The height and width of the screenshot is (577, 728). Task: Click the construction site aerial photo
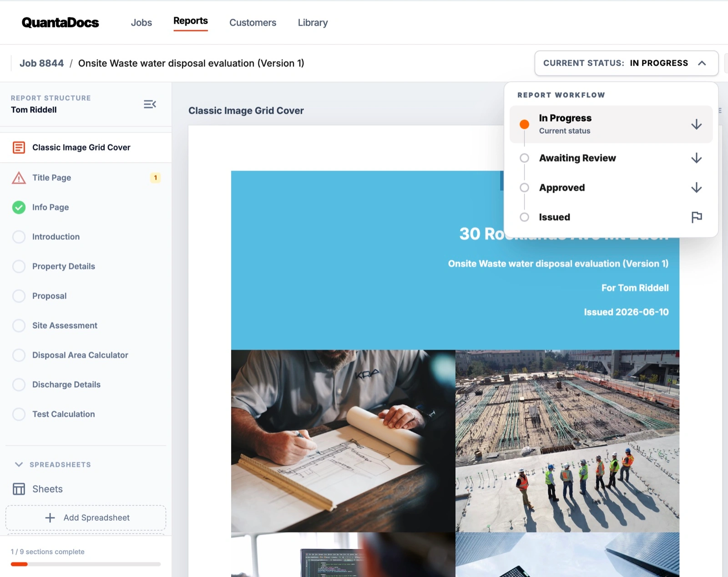(x=567, y=441)
